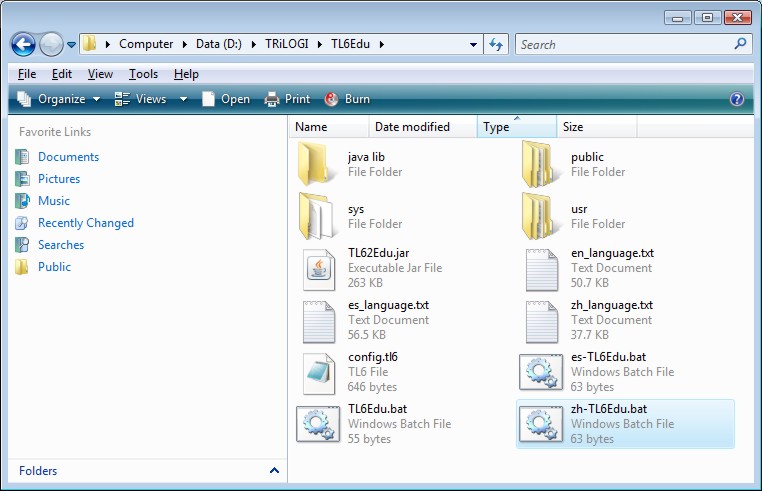Sort by the Type column header
The image size is (762, 491).
pyautogui.click(x=517, y=127)
